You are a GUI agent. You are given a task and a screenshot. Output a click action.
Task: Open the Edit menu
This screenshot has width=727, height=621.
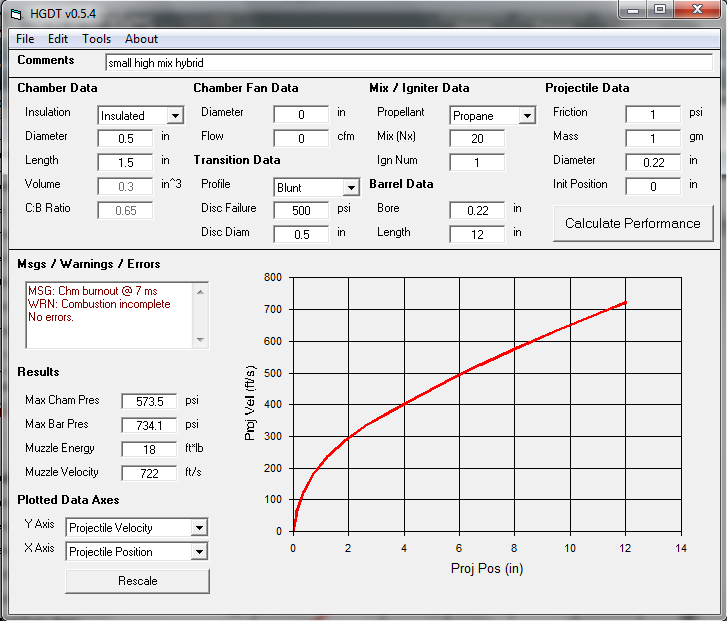(x=58, y=39)
